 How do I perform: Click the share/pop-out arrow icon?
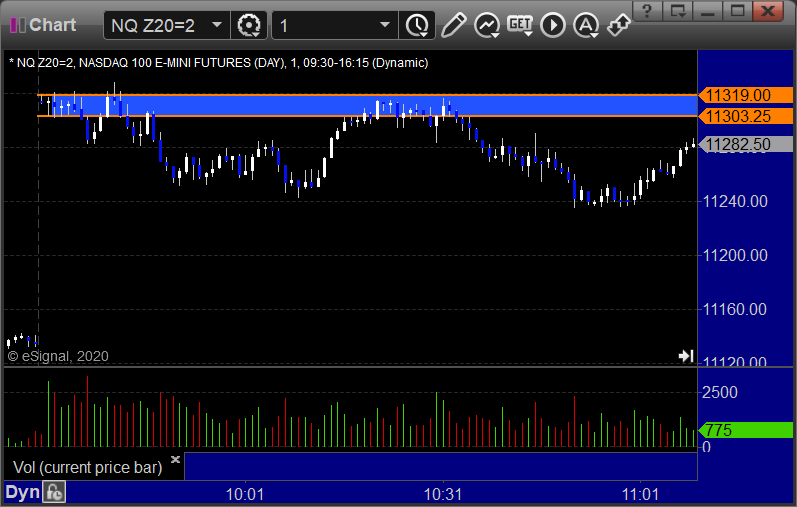[x=618, y=25]
